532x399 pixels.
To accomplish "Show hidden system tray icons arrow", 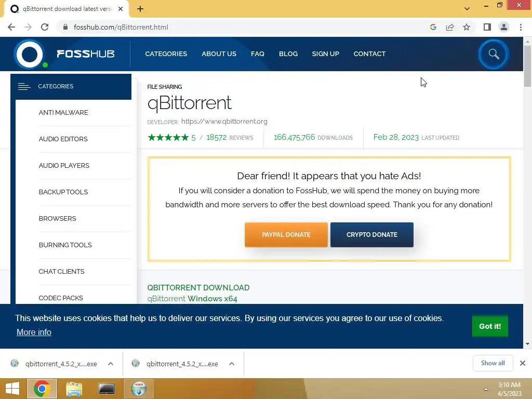I will pos(486,389).
